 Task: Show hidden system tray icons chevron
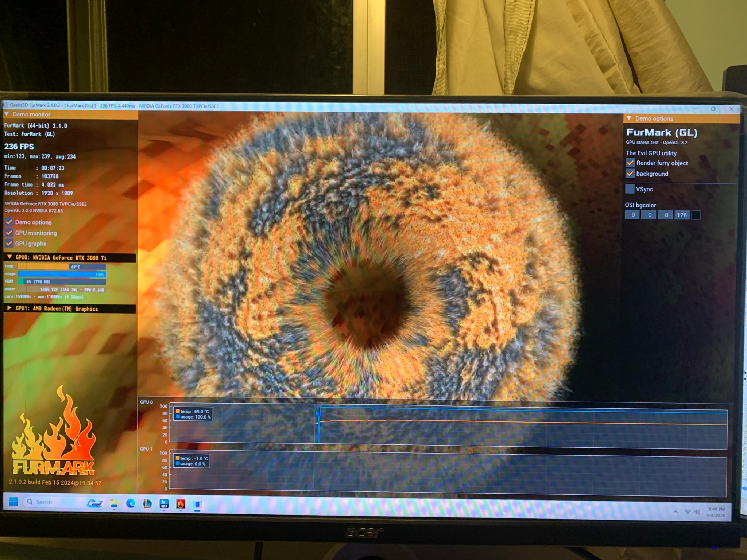tap(676, 512)
